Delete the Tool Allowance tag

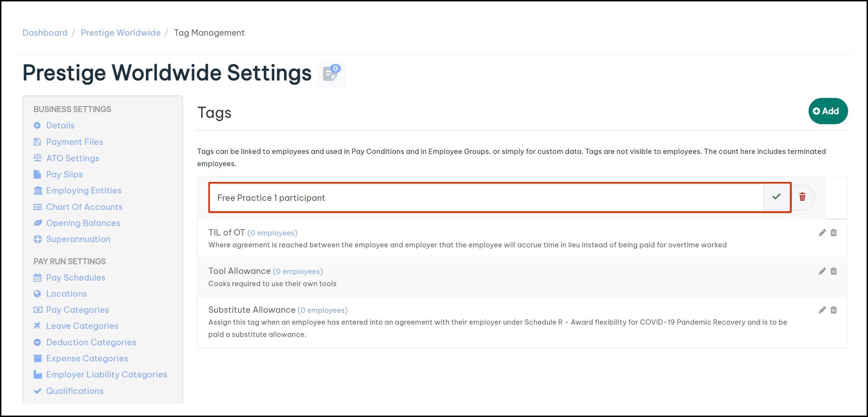pyautogui.click(x=834, y=271)
